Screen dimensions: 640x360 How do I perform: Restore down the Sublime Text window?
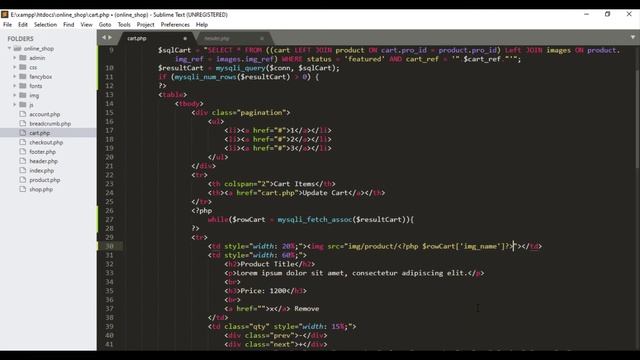point(607,14)
